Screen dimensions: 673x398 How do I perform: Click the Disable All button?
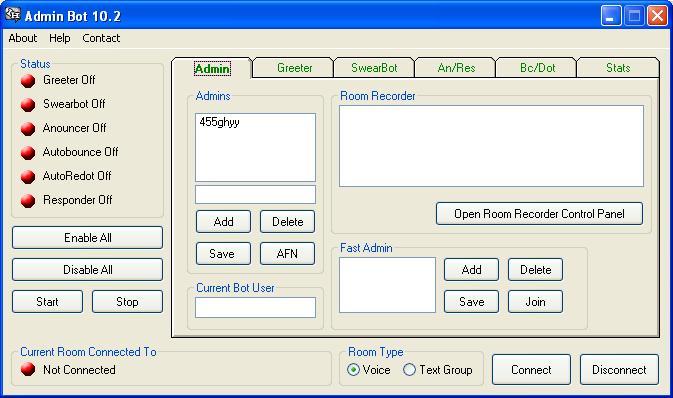[x=88, y=270]
